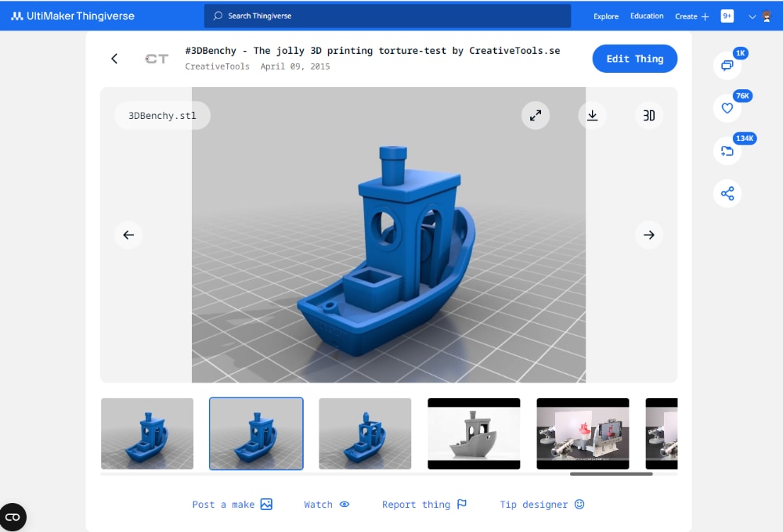Image resolution: width=783 pixels, height=532 pixels.
Task: Switch to the 3D viewer
Action: point(648,116)
